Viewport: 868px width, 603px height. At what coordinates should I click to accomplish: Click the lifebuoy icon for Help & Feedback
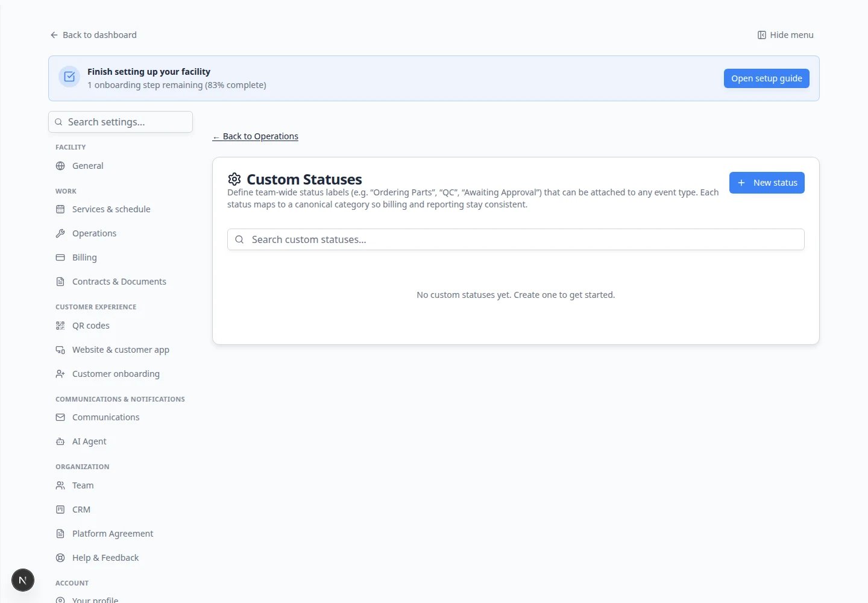(60, 558)
